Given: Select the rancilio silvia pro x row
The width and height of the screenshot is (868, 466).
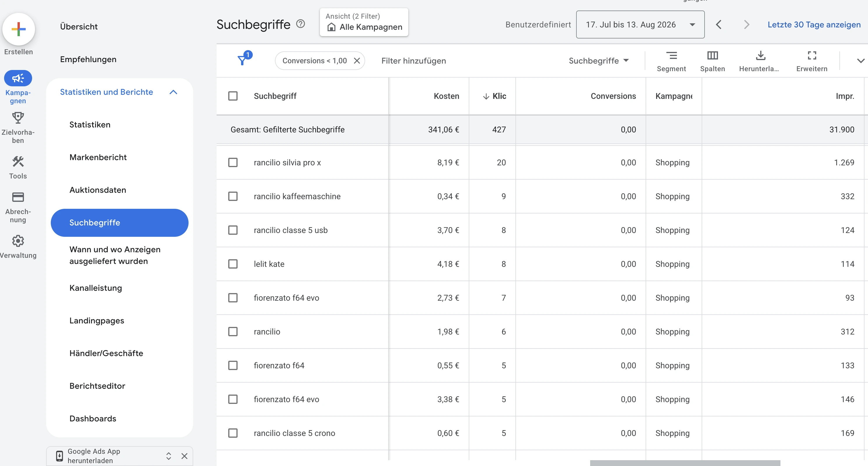Looking at the screenshot, I should pos(233,163).
